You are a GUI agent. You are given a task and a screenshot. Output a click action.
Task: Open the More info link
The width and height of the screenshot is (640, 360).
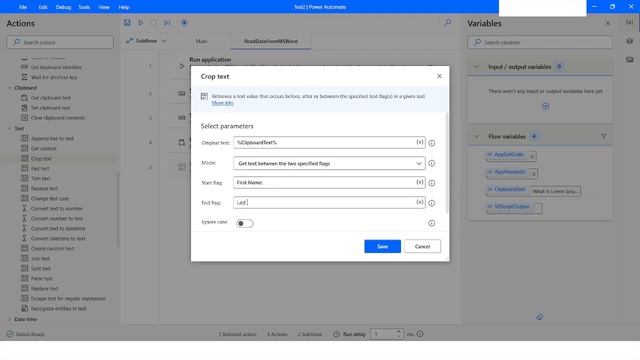tap(222, 103)
